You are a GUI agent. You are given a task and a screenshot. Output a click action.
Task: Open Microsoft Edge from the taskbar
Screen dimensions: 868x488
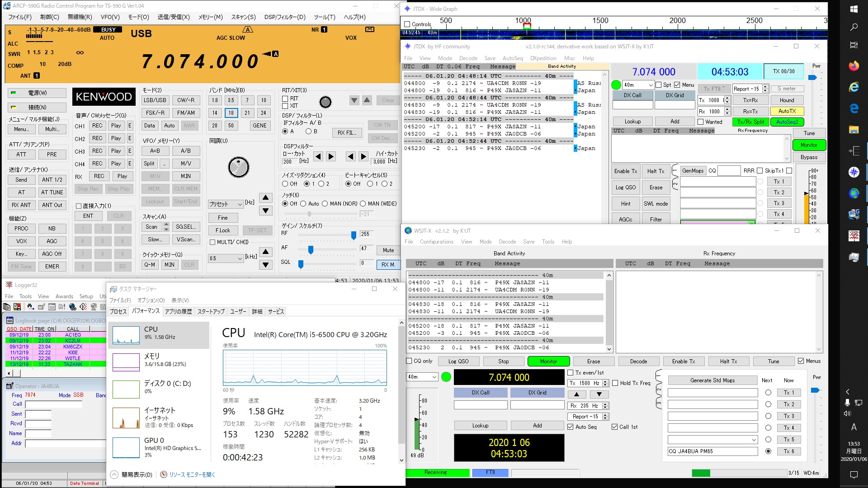coord(854,108)
